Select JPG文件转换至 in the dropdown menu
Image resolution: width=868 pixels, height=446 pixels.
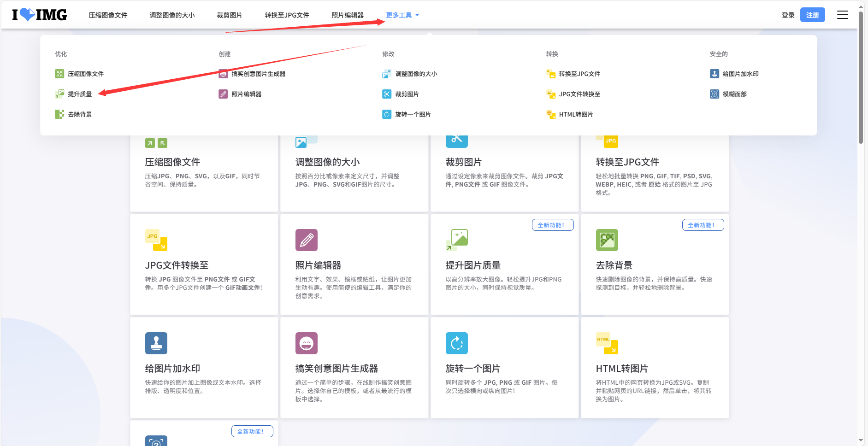579,94
